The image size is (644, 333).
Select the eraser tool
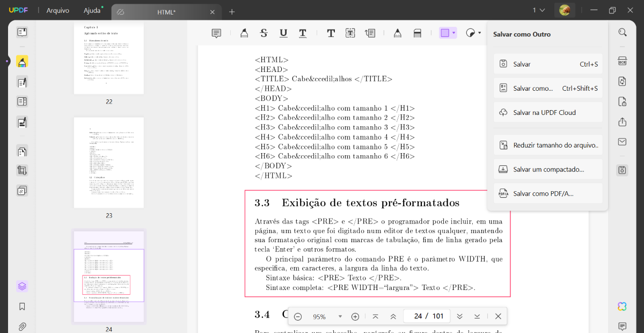(418, 33)
